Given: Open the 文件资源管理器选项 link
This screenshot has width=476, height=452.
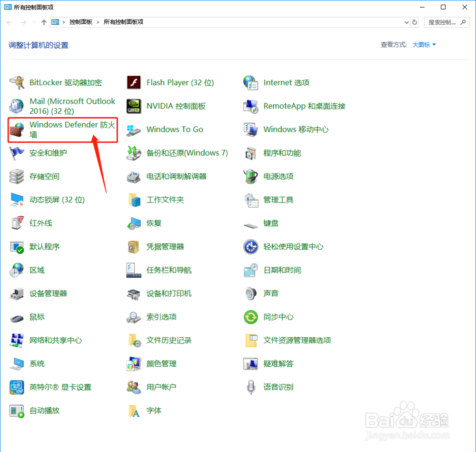Looking at the screenshot, I should (x=297, y=341).
